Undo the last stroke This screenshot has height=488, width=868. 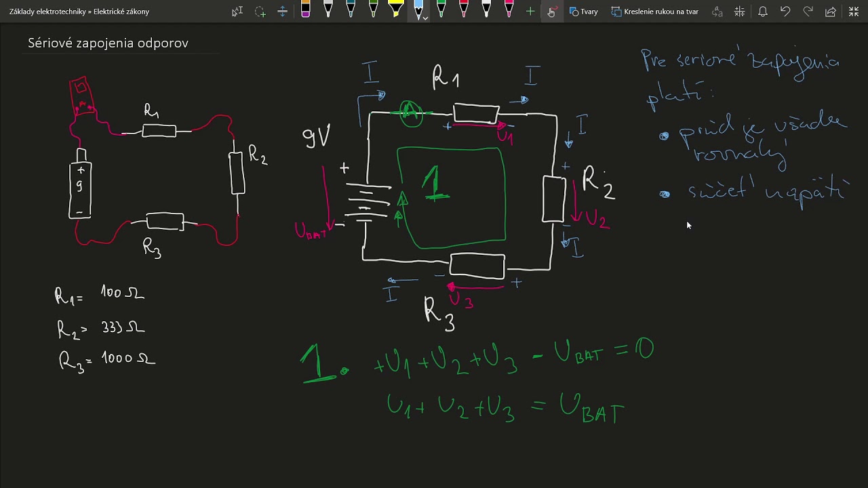click(785, 12)
